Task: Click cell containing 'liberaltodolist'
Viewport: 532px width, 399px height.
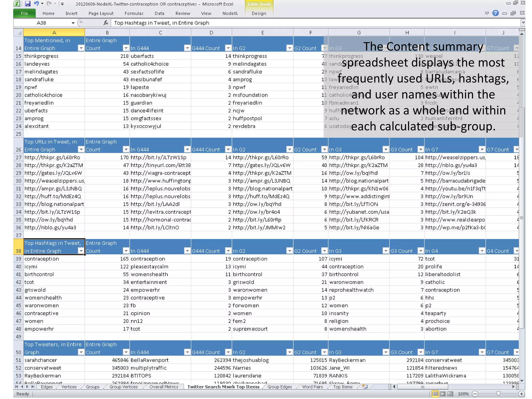Action: (455, 274)
